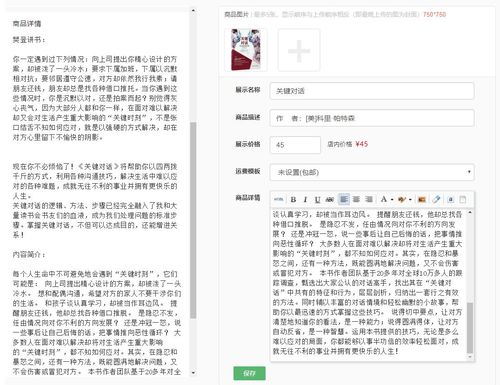Image resolution: width=500 pixels, height=385 pixels.
Task: Open the shipping template dropdown 未设置(包邮)
Action: pos(372,172)
